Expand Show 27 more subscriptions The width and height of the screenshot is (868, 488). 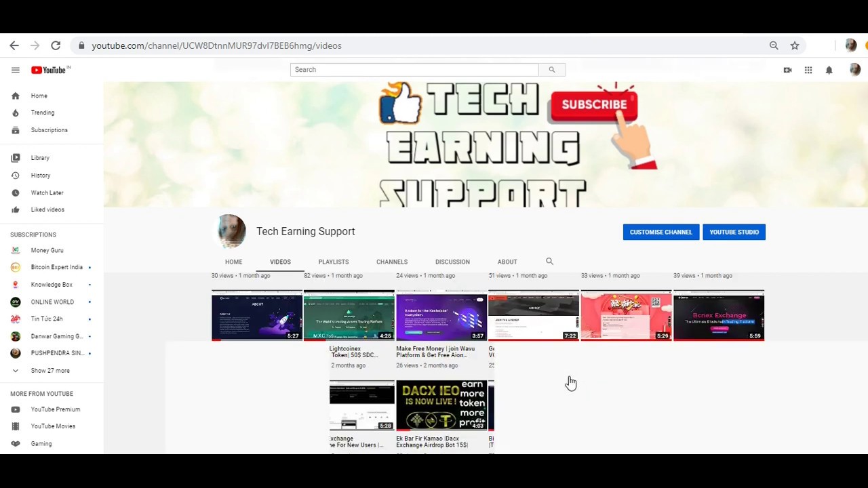tap(52, 371)
